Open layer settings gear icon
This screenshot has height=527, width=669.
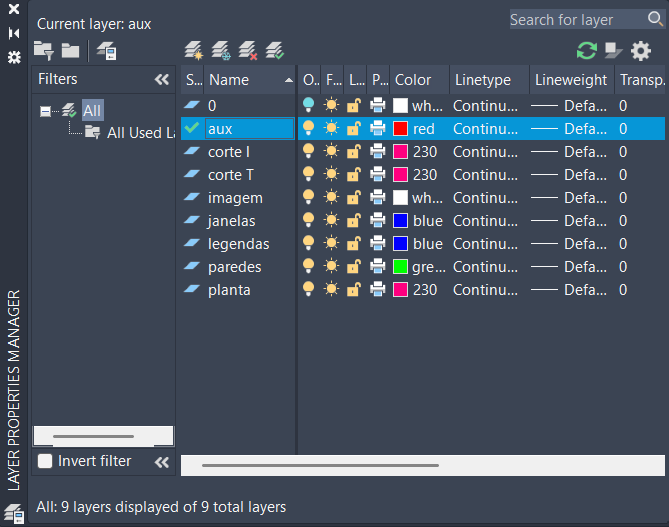[x=640, y=50]
